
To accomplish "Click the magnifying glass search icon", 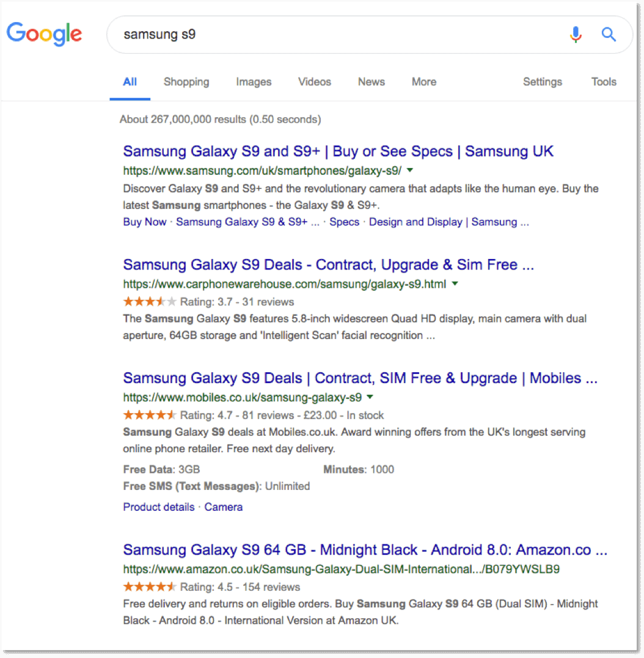I will click(609, 35).
